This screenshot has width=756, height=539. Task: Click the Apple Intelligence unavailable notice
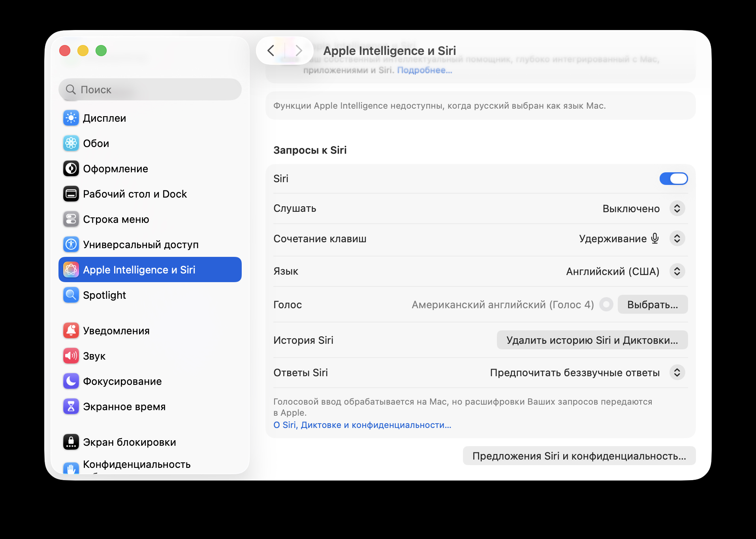pos(480,106)
